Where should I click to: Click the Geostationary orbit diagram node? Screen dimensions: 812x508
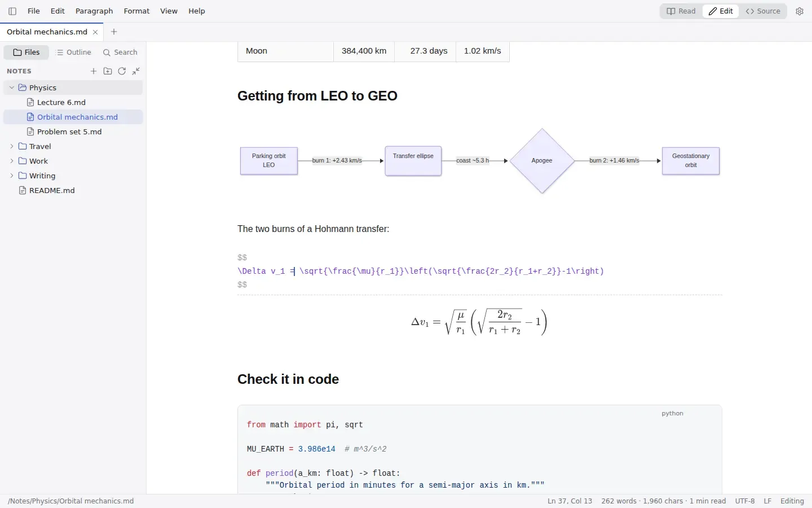tap(691, 161)
